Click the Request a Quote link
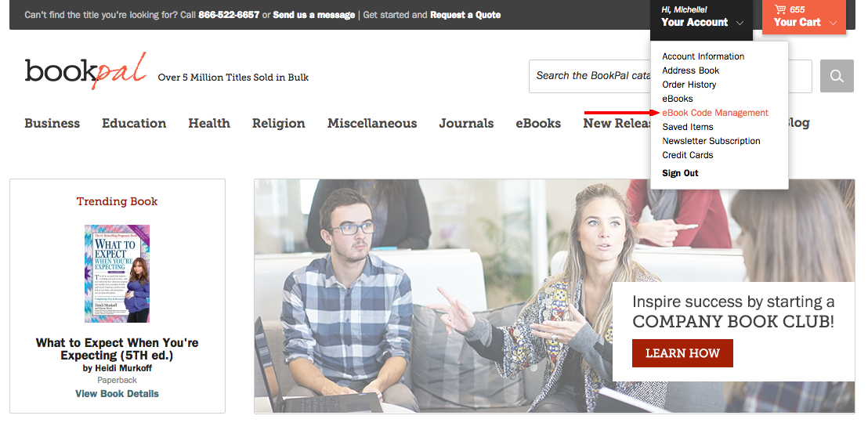Viewport: 868px width, 430px height. [x=465, y=15]
